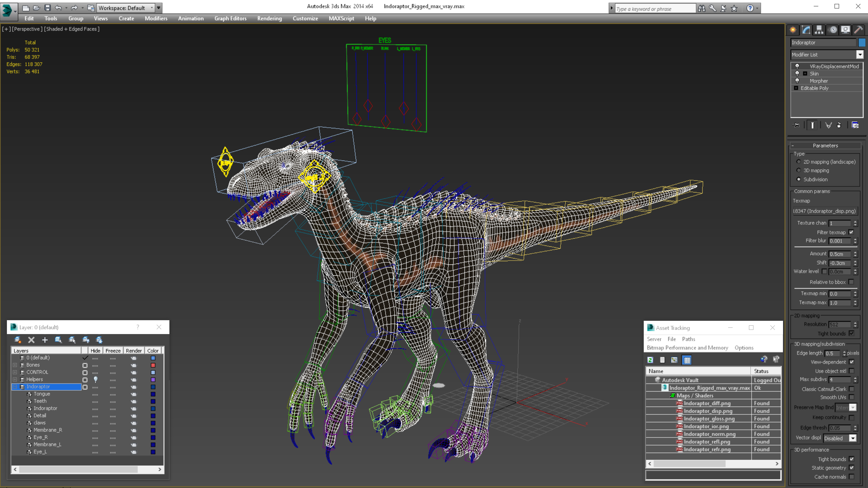Screen dimensions: 868x488
Task: Enable Water level checkbox
Action: tap(825, 271)
